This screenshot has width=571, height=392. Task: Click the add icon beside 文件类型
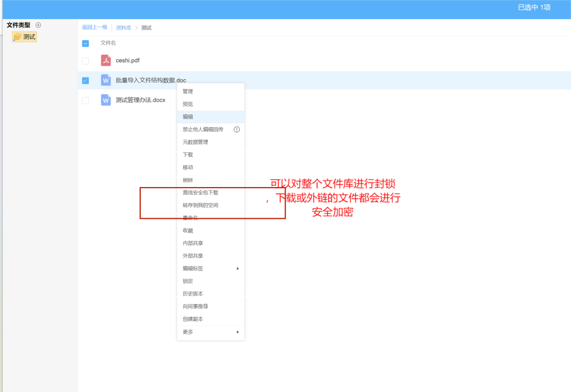click(x=38, y=25)
